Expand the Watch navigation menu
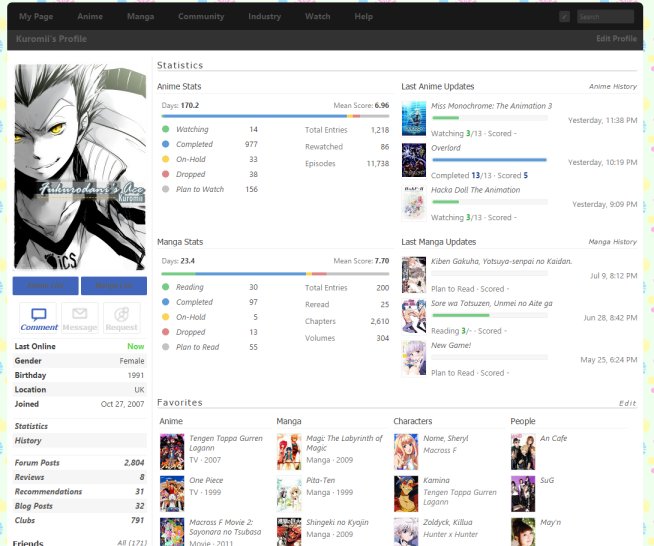 click(x=317, y=17)
